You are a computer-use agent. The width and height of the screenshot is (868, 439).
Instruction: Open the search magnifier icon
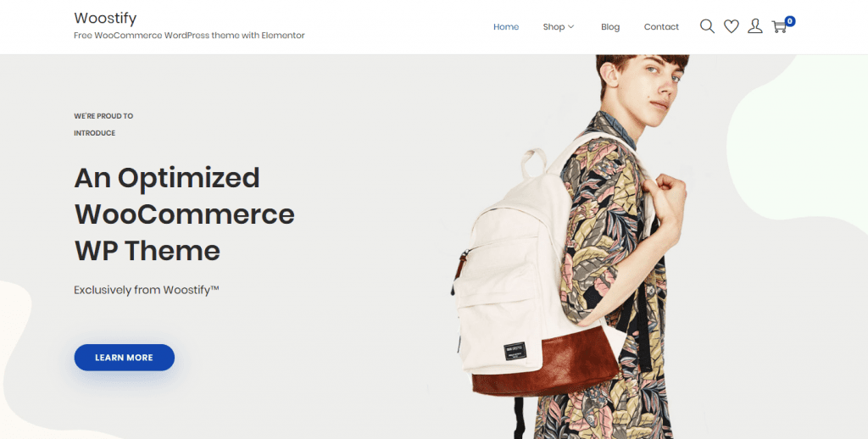click(x=707, y=26)
